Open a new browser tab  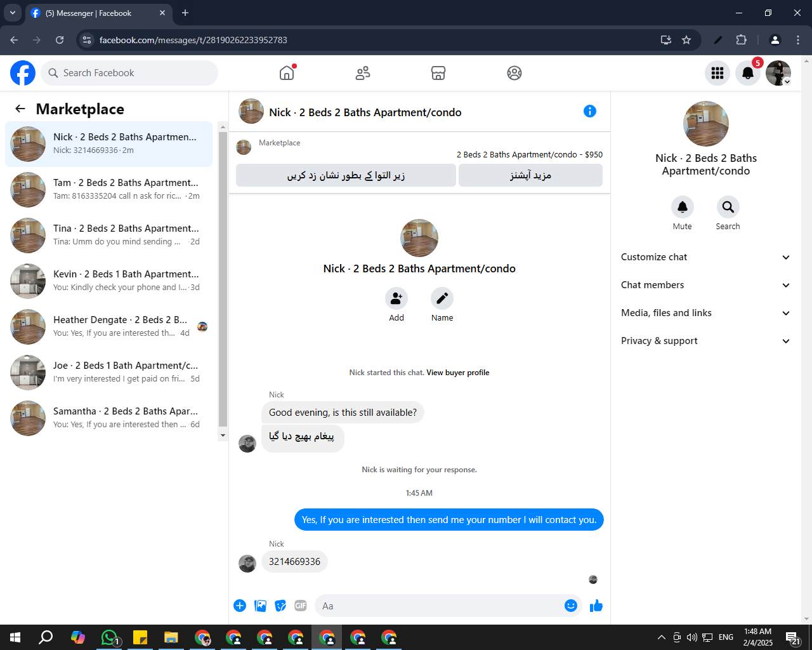tap(185, 13)
